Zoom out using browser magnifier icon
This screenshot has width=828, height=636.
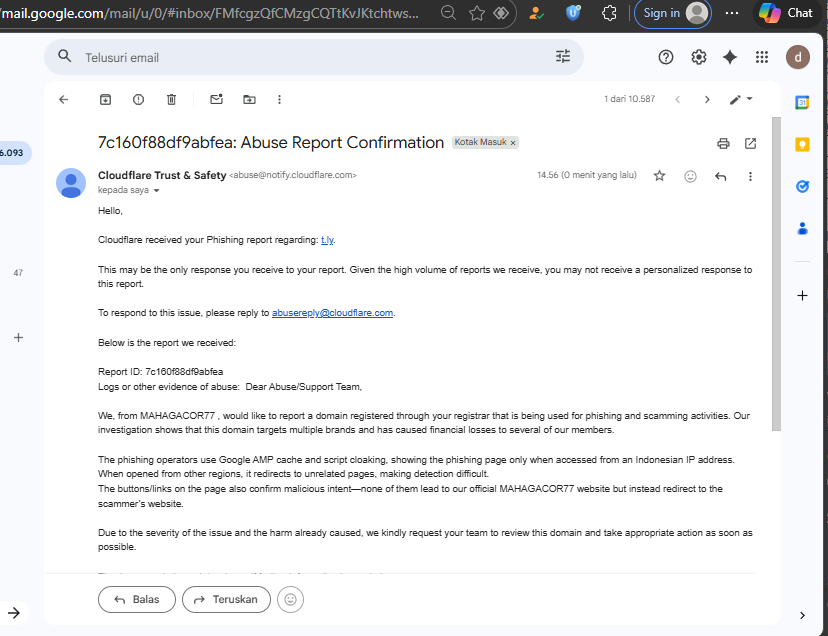(x=448, y=13)
